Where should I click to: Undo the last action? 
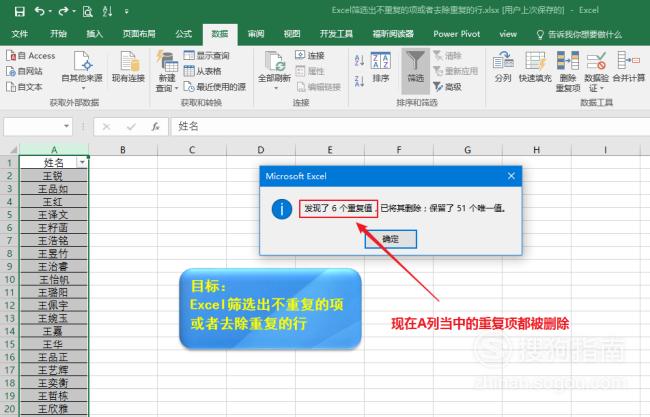(39, 11)
